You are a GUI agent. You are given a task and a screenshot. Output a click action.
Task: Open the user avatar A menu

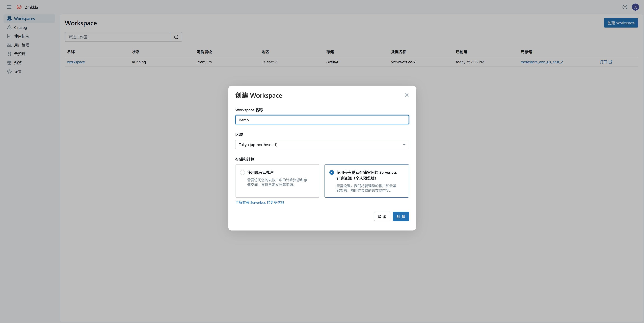635,7
